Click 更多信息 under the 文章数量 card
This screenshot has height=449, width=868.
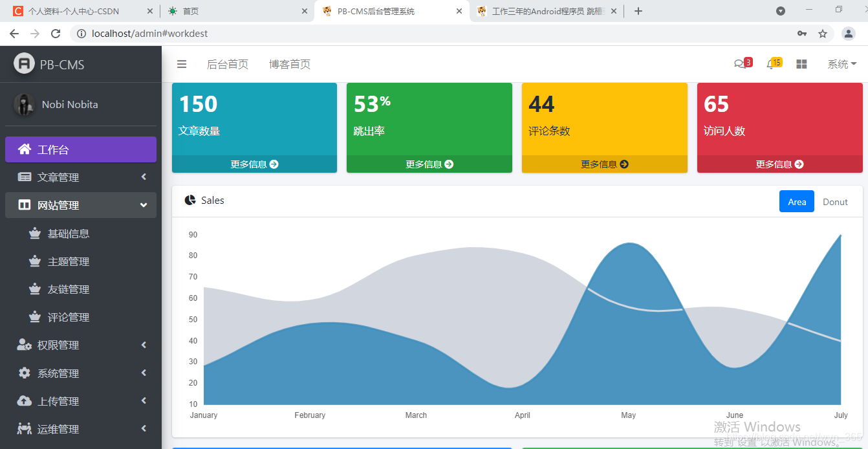tap(254, 164)
